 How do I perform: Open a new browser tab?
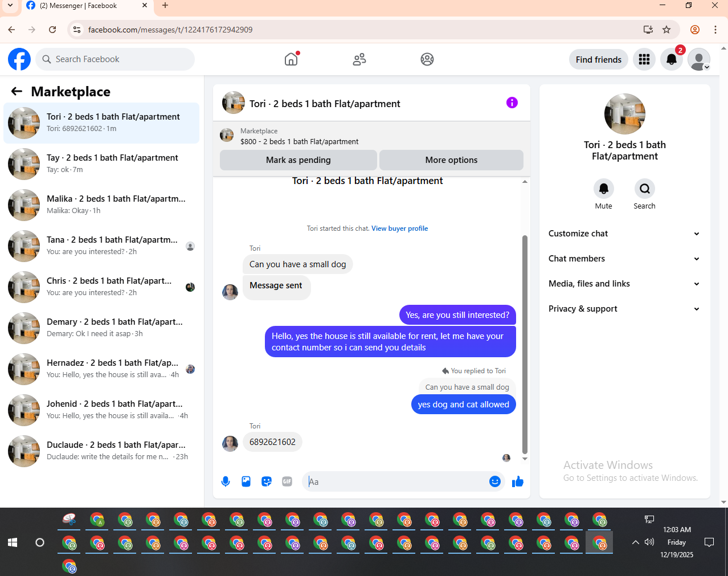pos(165,6)
